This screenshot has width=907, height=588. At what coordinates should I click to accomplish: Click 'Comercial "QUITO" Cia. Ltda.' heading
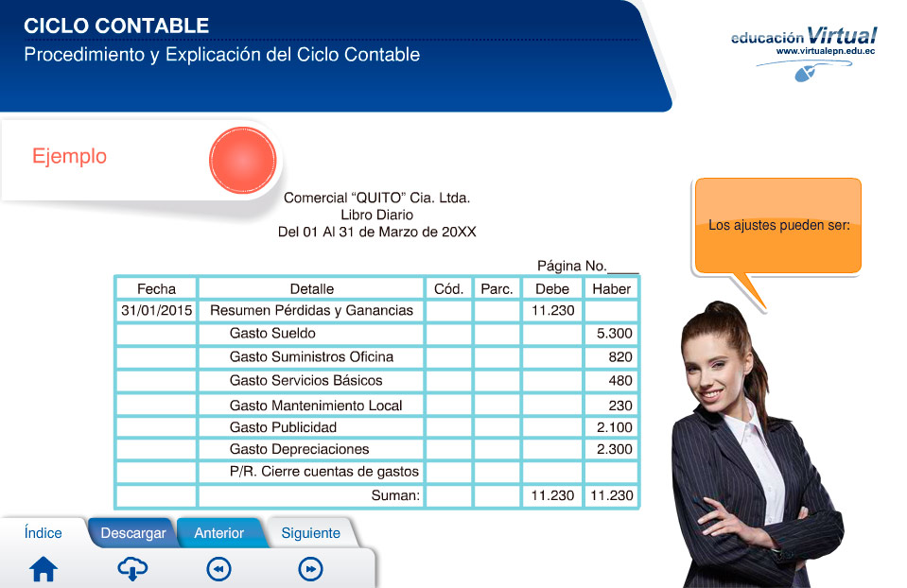[x=376, y=198]
